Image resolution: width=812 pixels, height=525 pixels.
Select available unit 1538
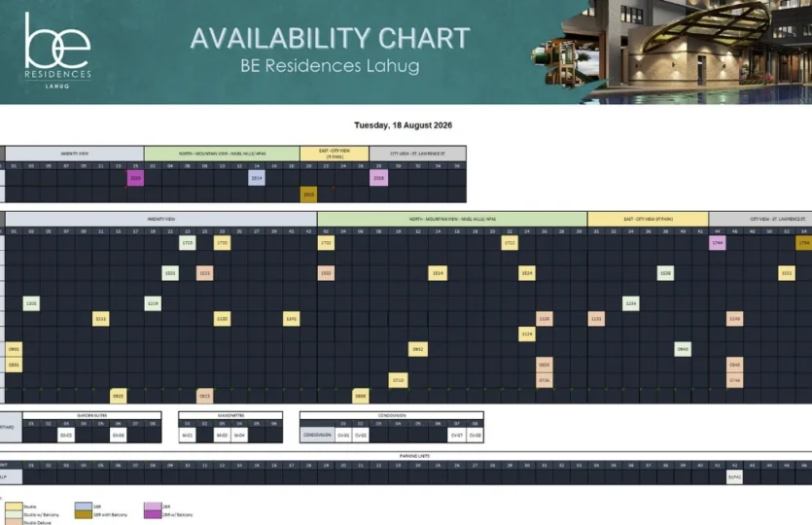point(665,273)
